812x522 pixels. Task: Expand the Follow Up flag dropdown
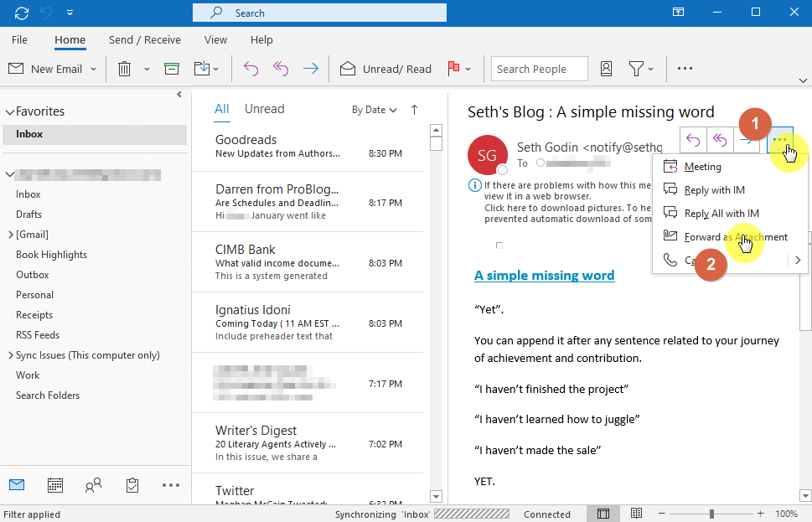tap(468, 69)
